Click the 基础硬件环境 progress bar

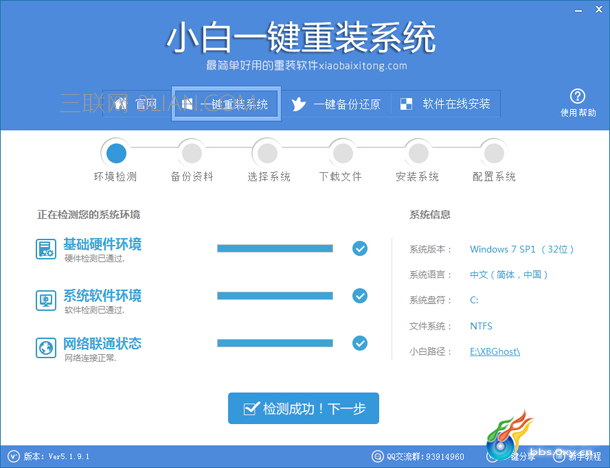click(x=275, y=248)
